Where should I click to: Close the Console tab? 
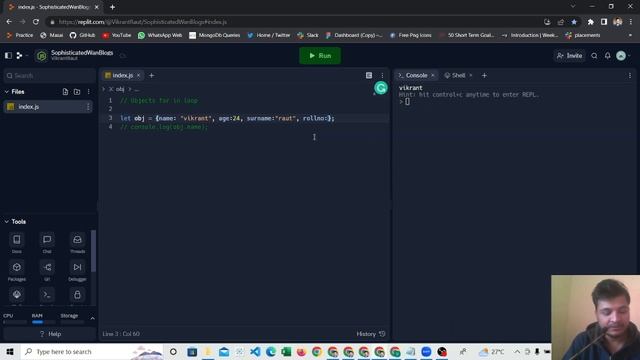(433, 76)
